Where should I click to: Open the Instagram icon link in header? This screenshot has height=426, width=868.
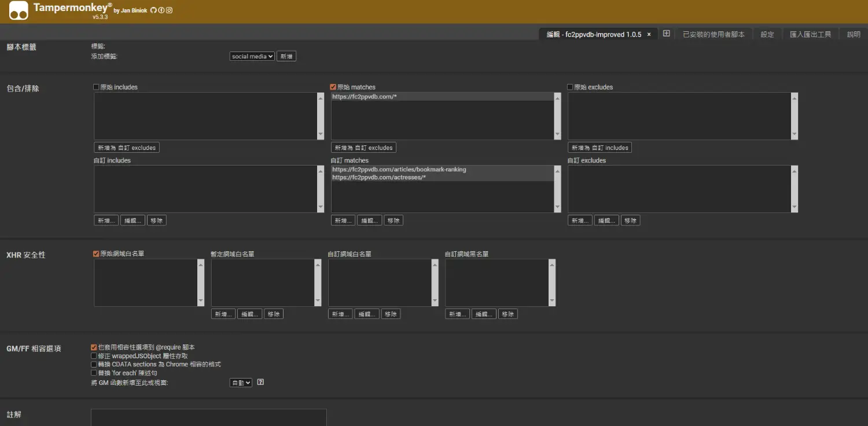point(170,10)
